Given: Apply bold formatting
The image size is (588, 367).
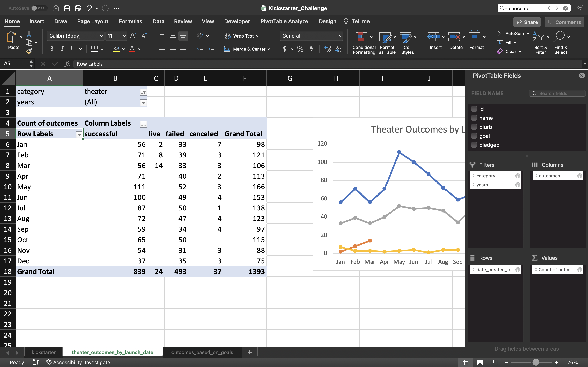Looking at the screenshot, I should tap(51, 49).
